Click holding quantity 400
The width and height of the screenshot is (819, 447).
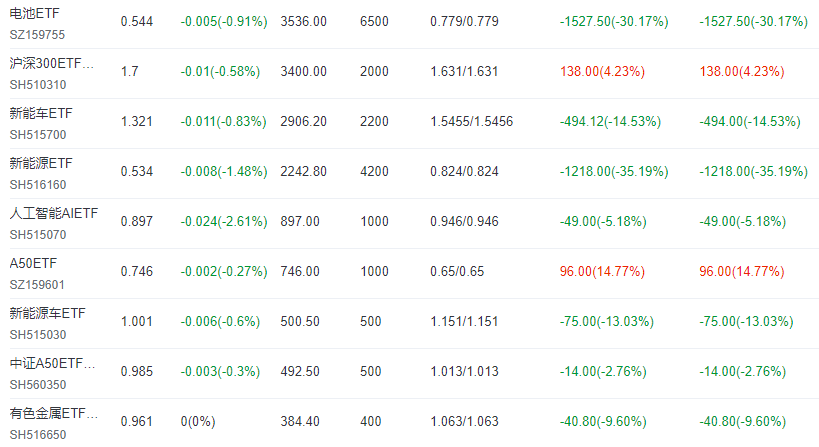(371, 421)
